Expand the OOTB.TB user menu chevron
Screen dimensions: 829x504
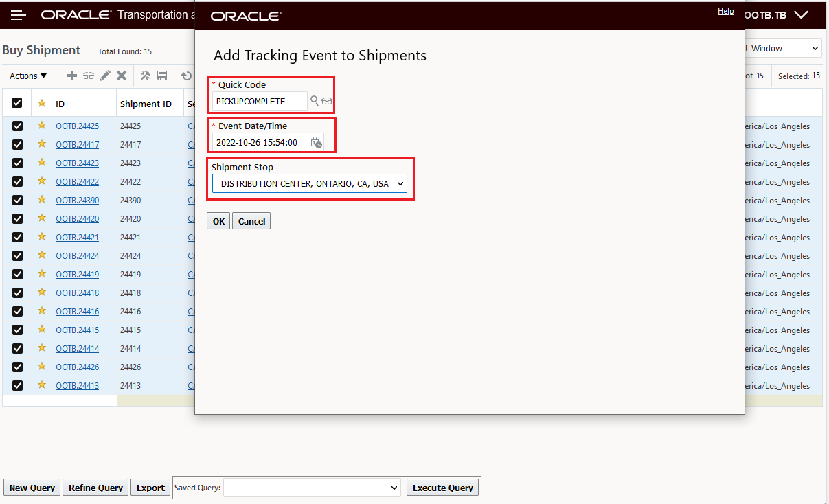click(801, 14)
